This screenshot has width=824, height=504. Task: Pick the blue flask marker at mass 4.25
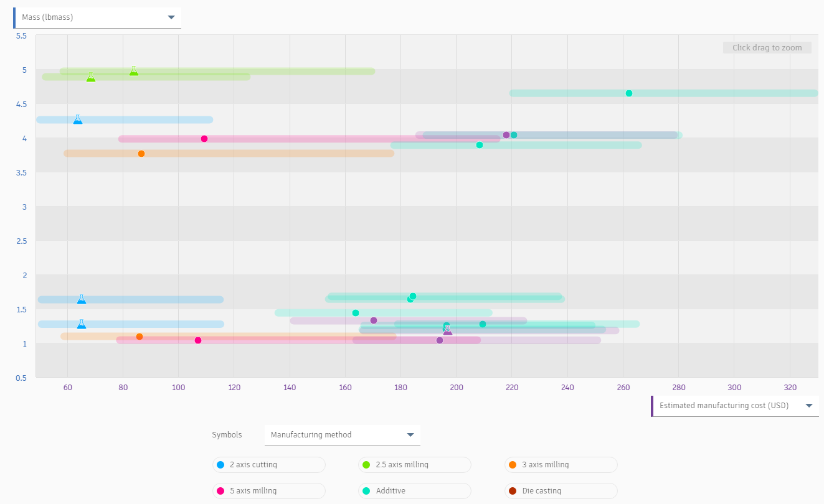point(78,119)
